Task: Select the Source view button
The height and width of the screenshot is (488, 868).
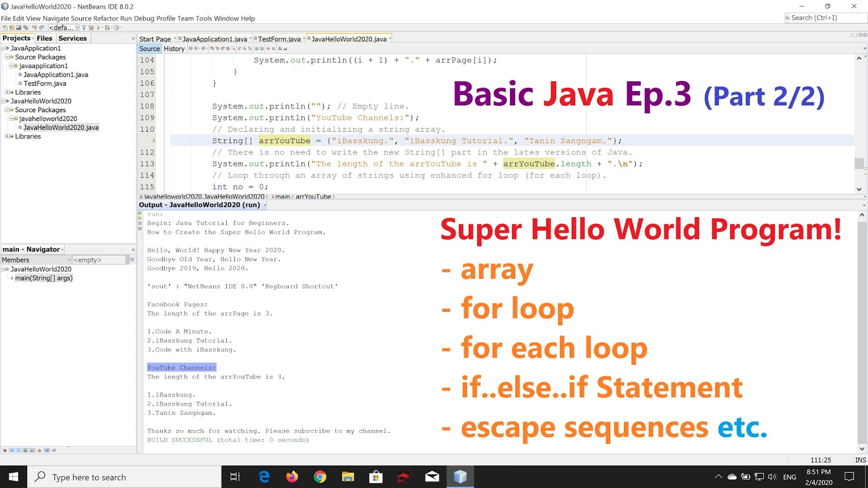Action: pos(150,49)
